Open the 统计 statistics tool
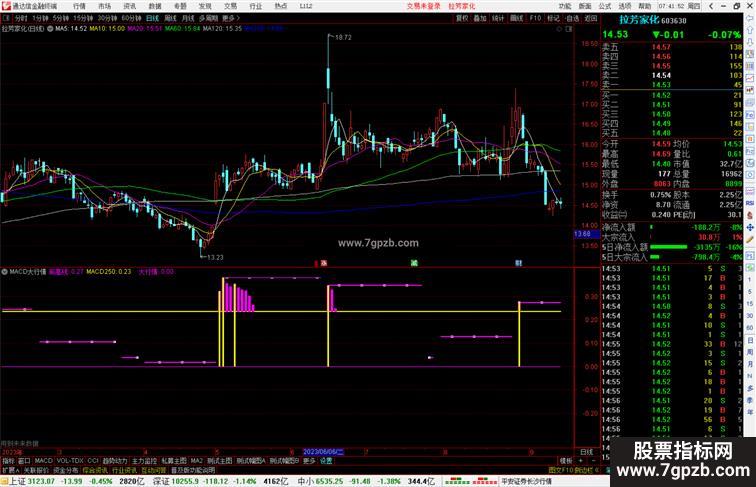 pos(498,18)
